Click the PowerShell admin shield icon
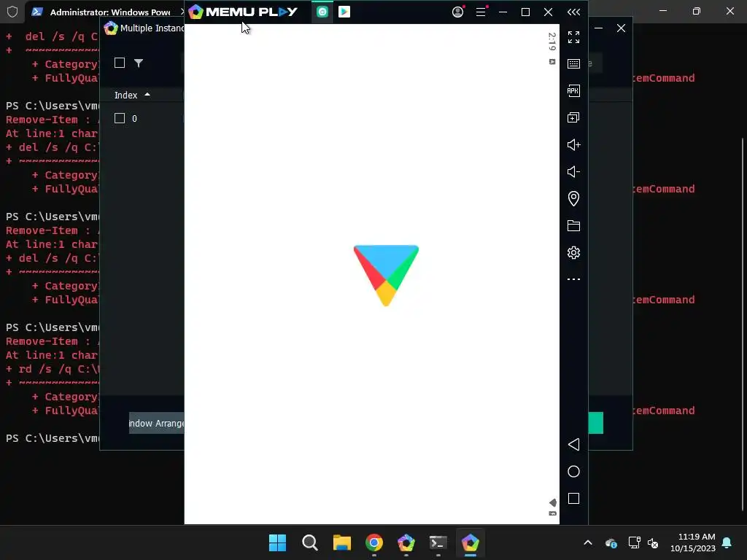 click(x=12, y=12)
